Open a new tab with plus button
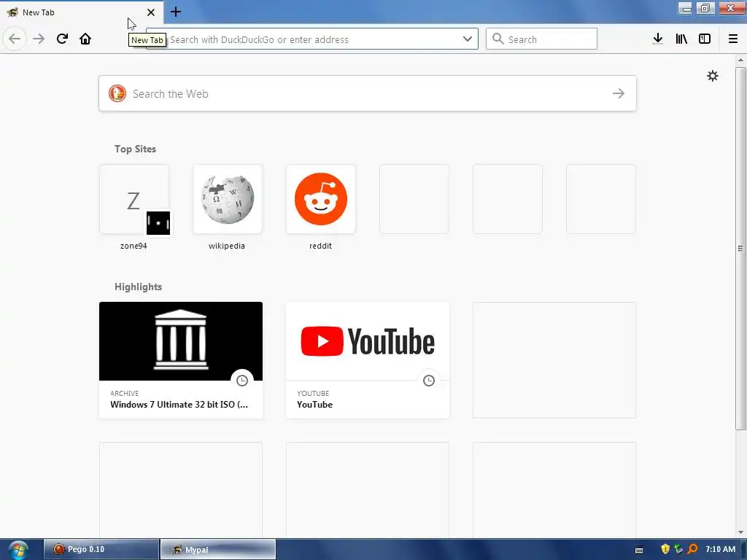The image size is (747, 560). (x=176, y=12)
